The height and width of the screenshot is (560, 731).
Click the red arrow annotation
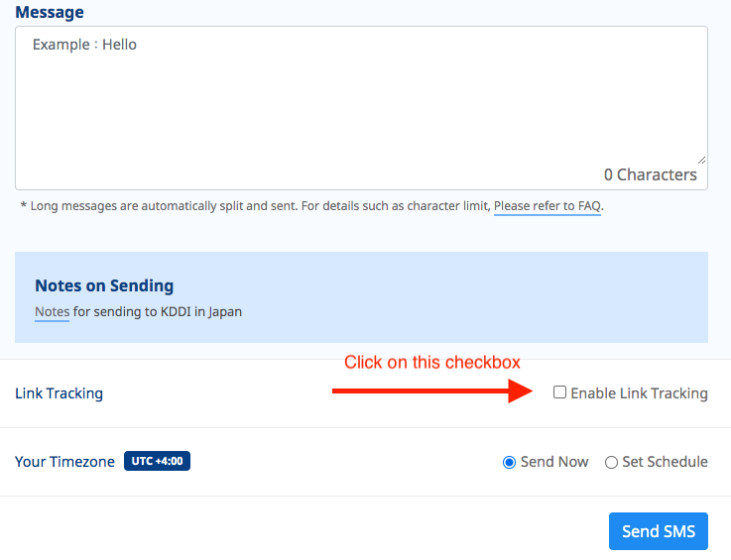click(x=432, y=391)
